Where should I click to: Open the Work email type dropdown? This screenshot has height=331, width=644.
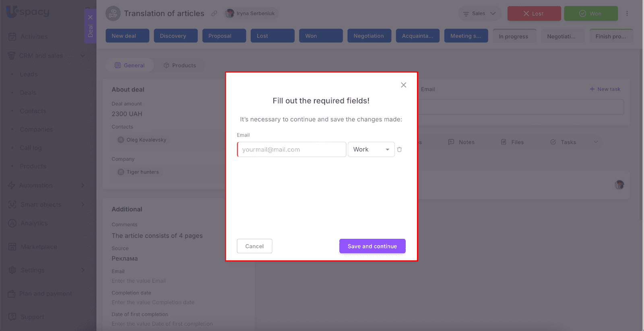(371, 149)
